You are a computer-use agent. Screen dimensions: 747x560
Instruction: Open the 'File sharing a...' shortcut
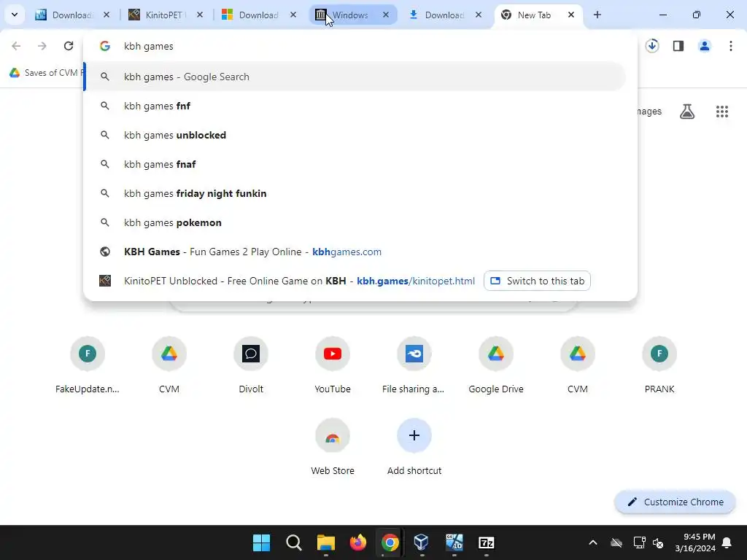(x=414, y=366)
